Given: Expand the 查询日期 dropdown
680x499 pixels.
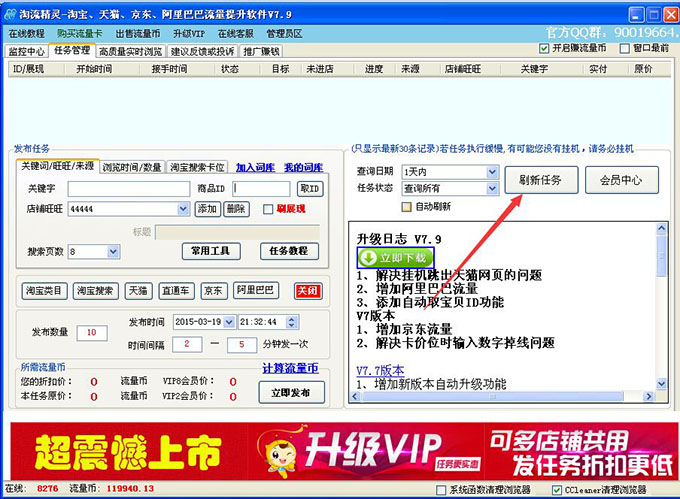Looking at the screenshot, I should pyautogui.click(x=492, y=172).
